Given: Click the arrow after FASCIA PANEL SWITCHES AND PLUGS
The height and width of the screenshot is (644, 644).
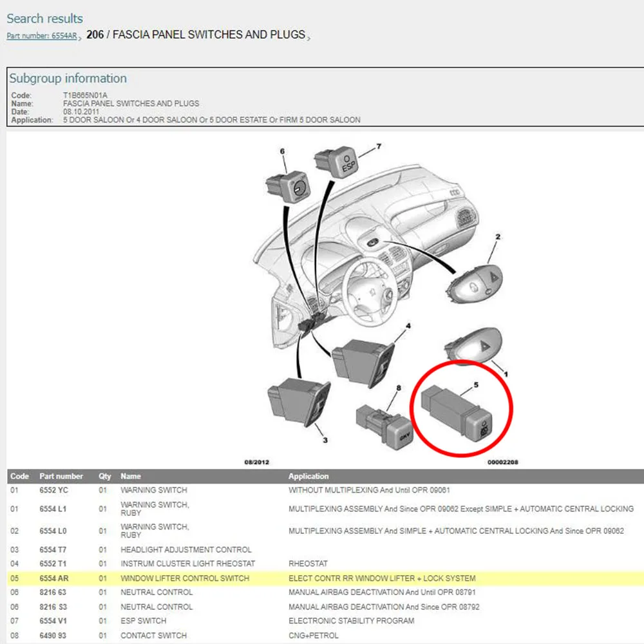Looking at the screenshot, I should tap(309, 38).
